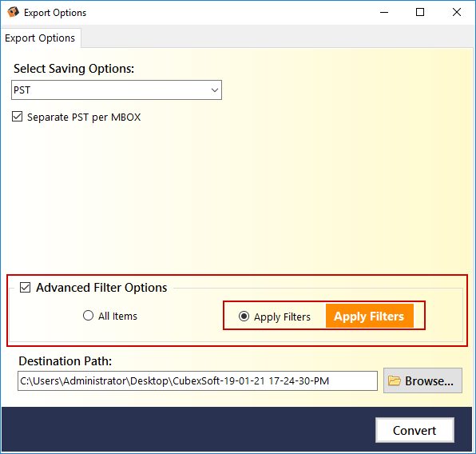Click the folder icon on Browse button
The height and width of the screenshot is (454, 476).
pyautogui.click(x=395, y=380)
